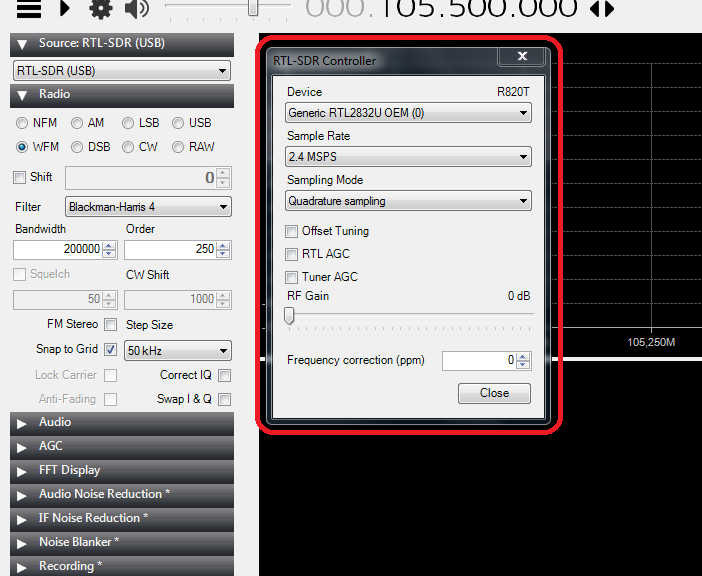Click the RF Gain slider handle
This screenshot has width=702, height=576.
(289, 316)
